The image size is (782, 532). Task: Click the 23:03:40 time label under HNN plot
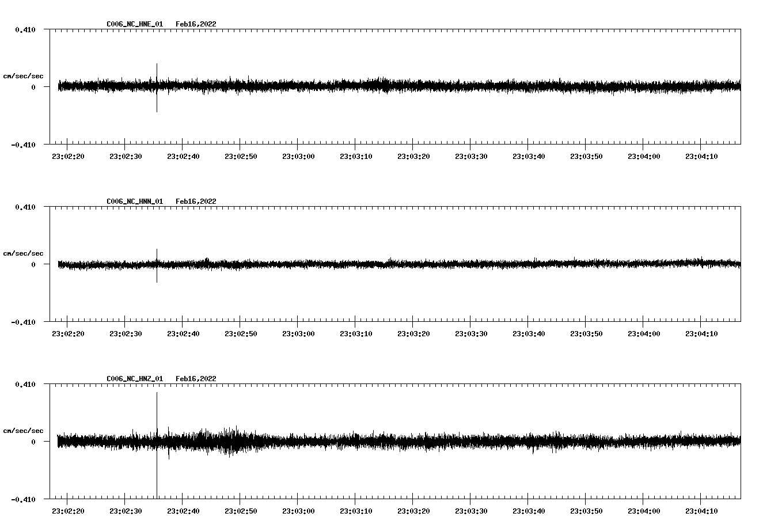click(x=529, y=334)
